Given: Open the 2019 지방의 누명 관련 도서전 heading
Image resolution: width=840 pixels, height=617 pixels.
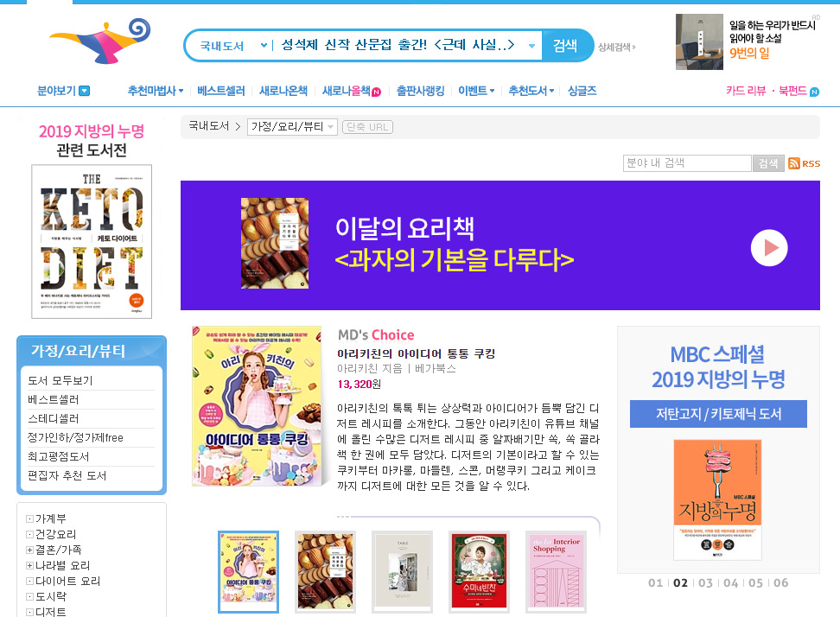Looking at the screenshot, I should [x=92, y=140].
